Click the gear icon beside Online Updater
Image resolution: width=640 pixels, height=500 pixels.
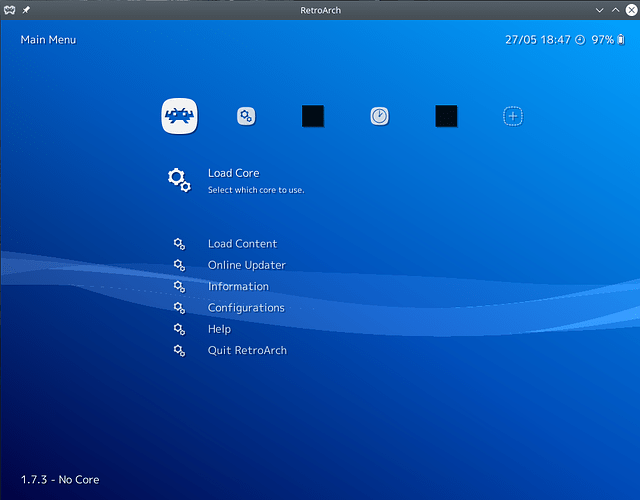(x=179, y=265)
